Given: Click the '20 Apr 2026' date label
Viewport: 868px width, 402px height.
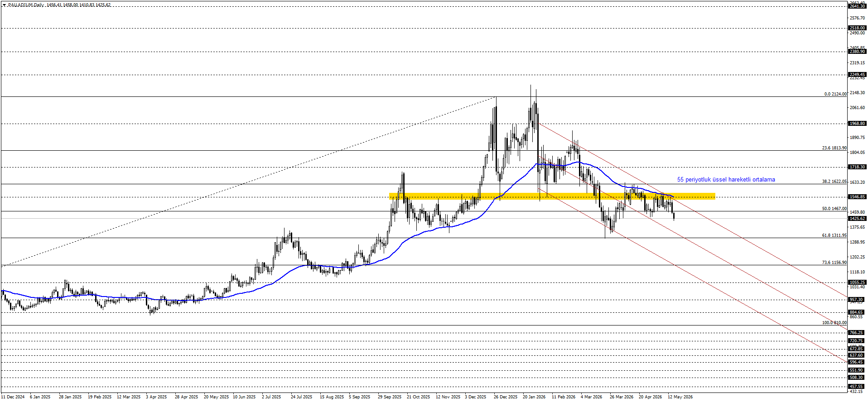Looking at the screenshot, I should click(651, 397).
